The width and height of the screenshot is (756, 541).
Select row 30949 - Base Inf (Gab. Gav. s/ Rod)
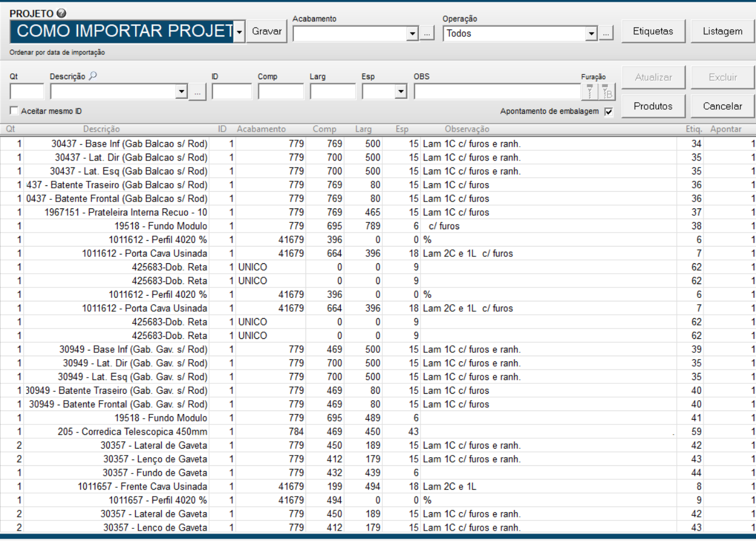click(378, 349)
